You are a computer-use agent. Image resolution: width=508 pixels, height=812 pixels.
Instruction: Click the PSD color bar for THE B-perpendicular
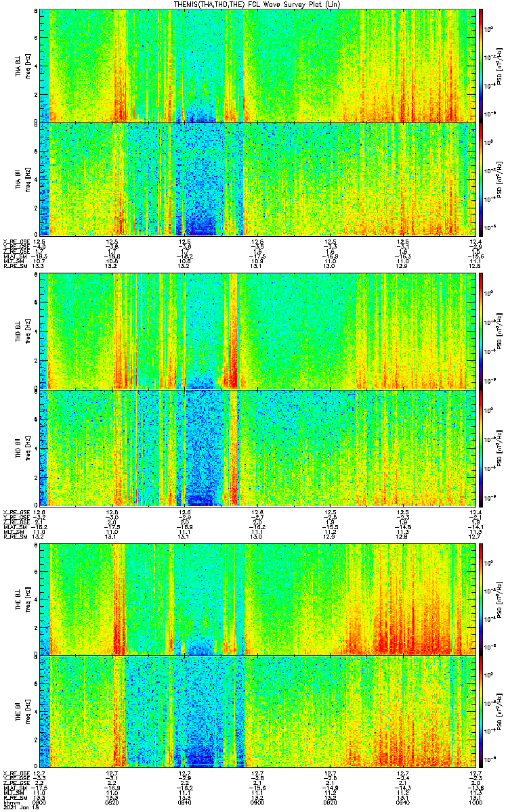482,599
